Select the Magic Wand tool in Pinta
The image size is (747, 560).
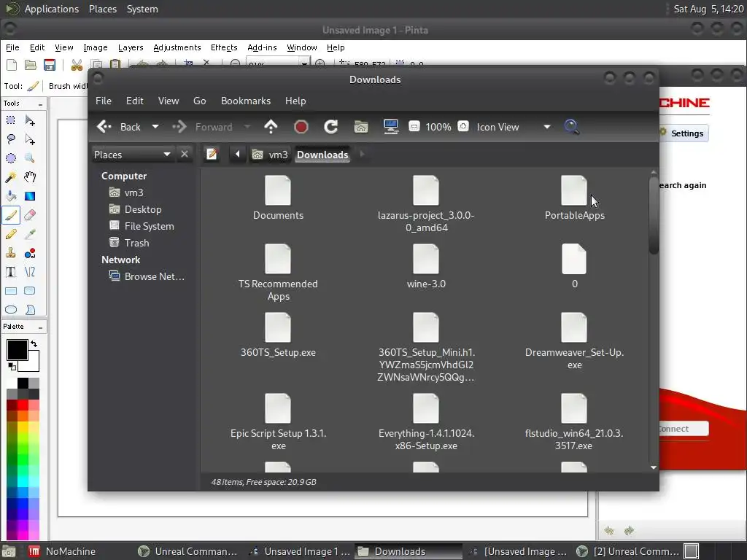point(10,177)
